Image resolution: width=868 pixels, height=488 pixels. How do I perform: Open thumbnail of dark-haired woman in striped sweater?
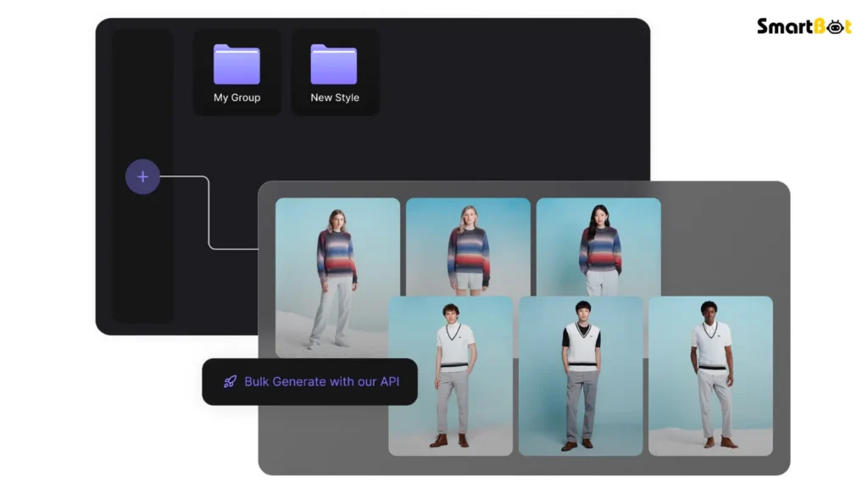(598, 246)
